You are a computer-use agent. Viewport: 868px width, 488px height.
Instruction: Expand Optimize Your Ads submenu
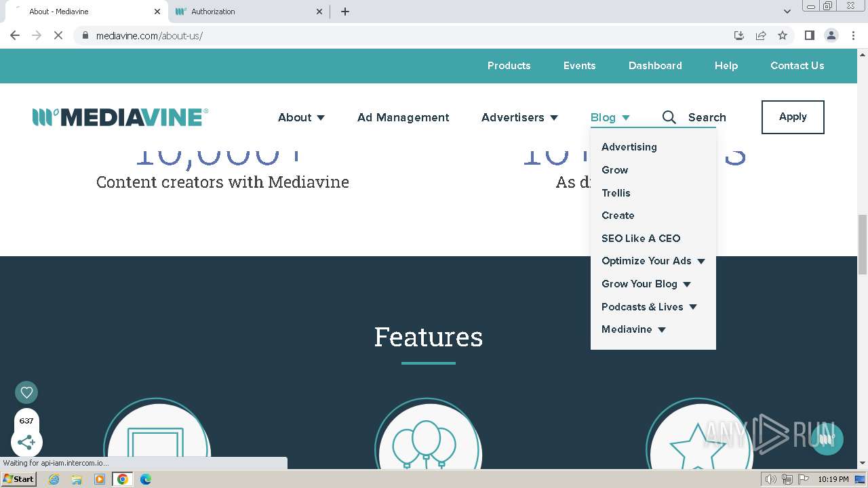coord(701,261)
